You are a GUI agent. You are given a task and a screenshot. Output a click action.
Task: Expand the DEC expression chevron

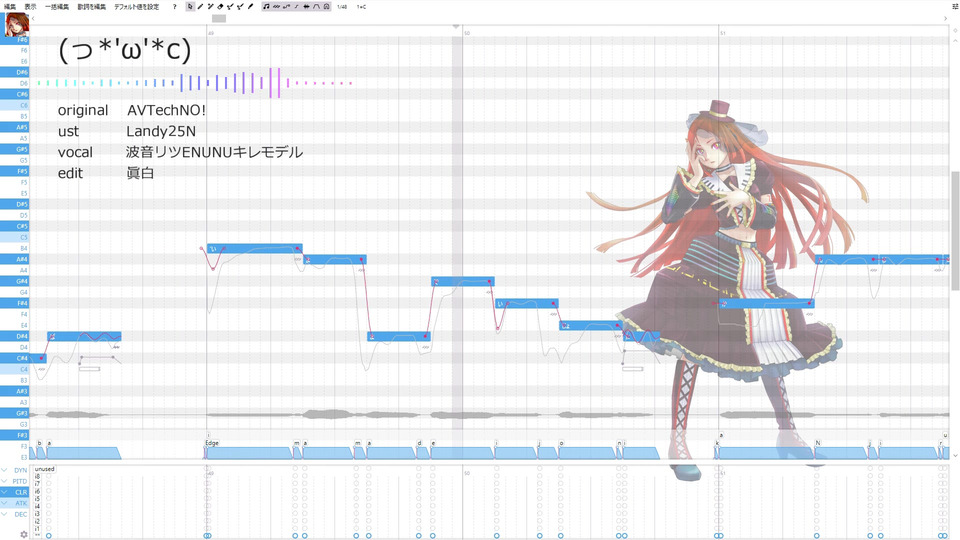[x=4, y=514]
